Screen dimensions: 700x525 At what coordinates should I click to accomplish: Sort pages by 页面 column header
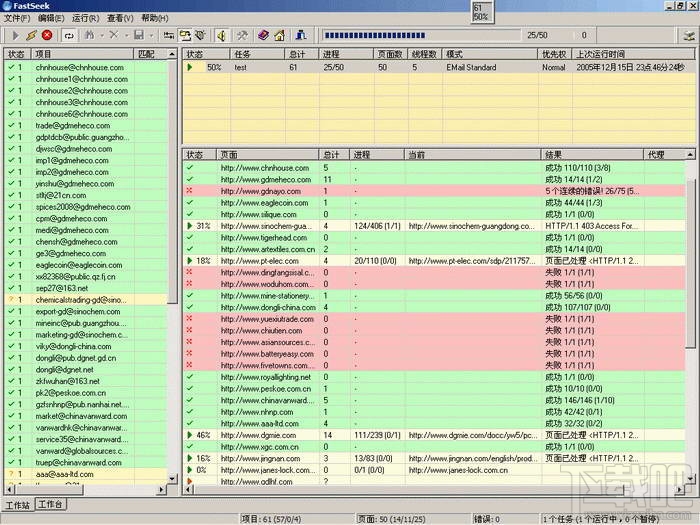pyautogui.click(x=267, y=155)
